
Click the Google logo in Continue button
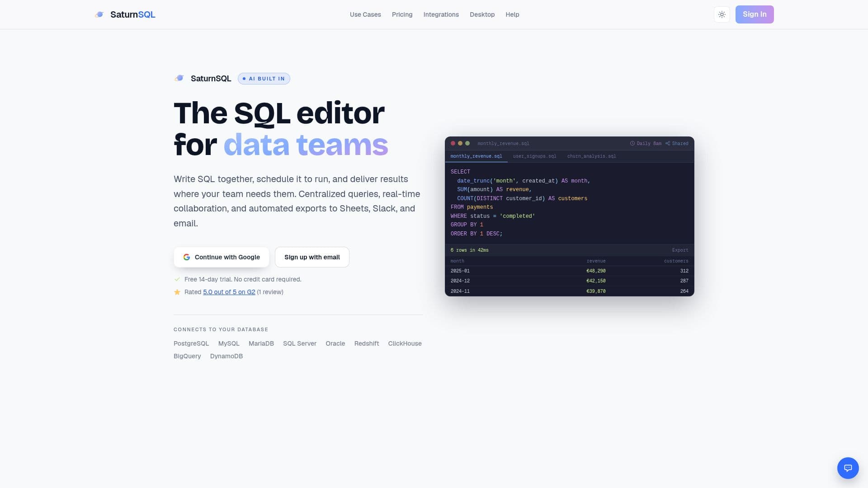click(x=186, y=257)
